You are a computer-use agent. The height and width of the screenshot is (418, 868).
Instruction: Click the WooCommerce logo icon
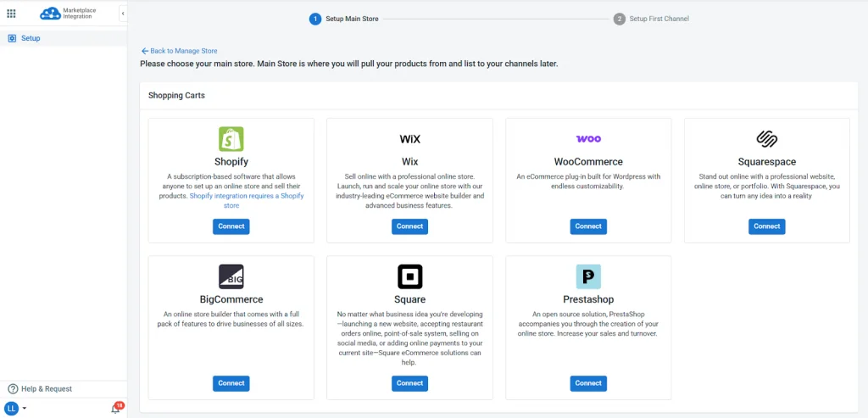[588, 139]
